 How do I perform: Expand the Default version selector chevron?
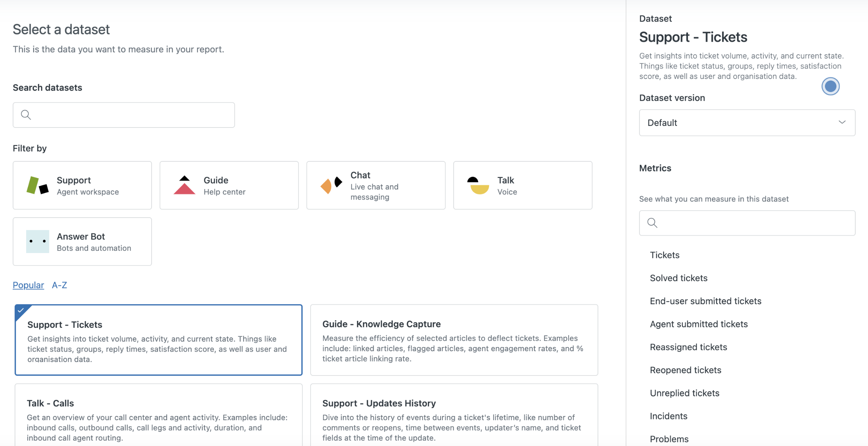pos(842,122)
